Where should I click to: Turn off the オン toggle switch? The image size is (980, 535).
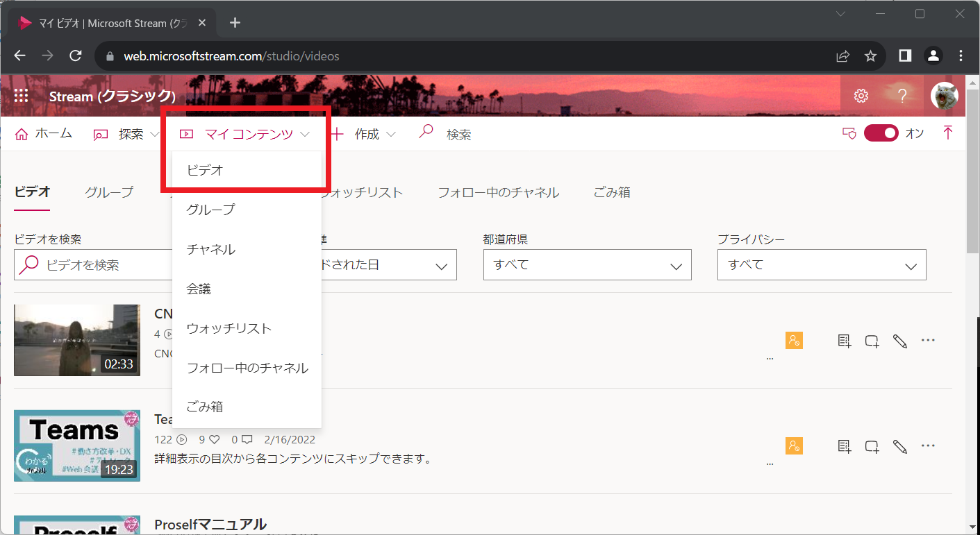coord(881,133)
